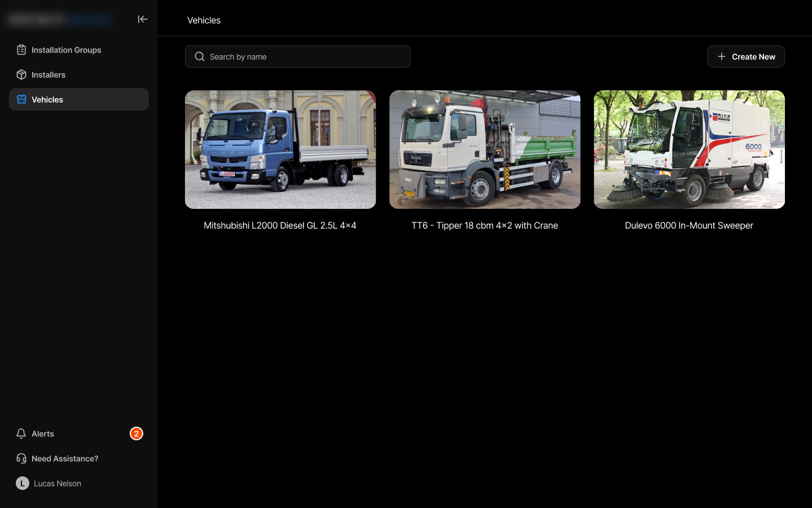Viewport: 812px width, 508px height.
Task: Click the Alerts bell icon
Action: [x=21, y=433]
